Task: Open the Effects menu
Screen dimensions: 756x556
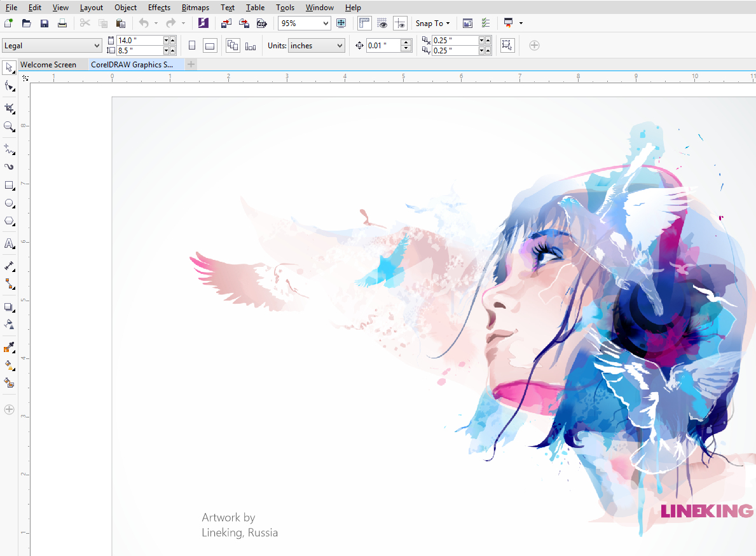Action: (159, 7)
